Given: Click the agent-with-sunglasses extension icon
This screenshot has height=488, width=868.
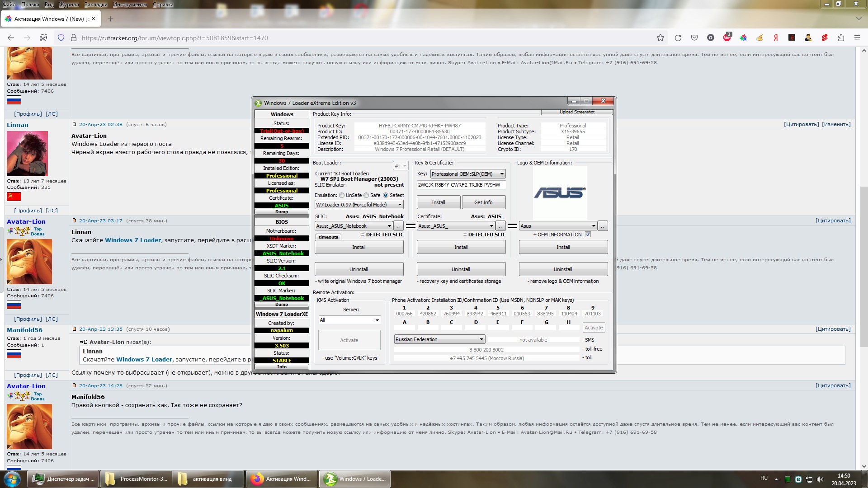Looking at the screenshot, I should (808, 38).
